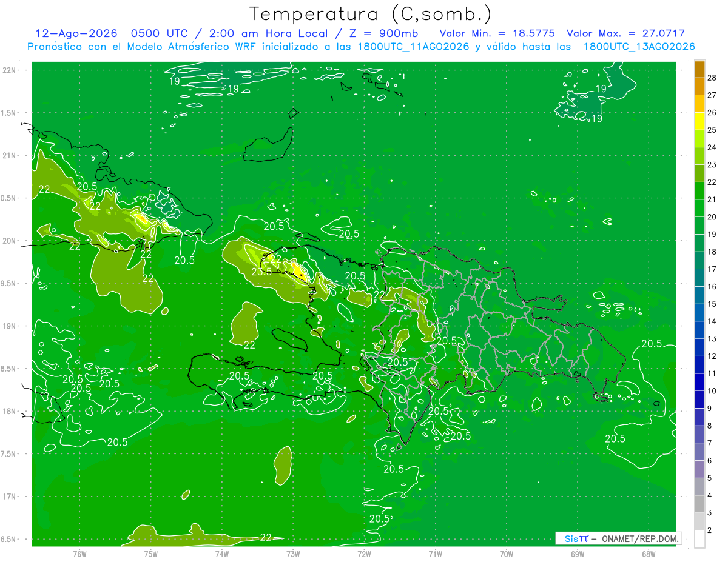This screenshot has height=562, width=728.
Task: Click the "75W" longitude axis label
Action: (151, 554)
